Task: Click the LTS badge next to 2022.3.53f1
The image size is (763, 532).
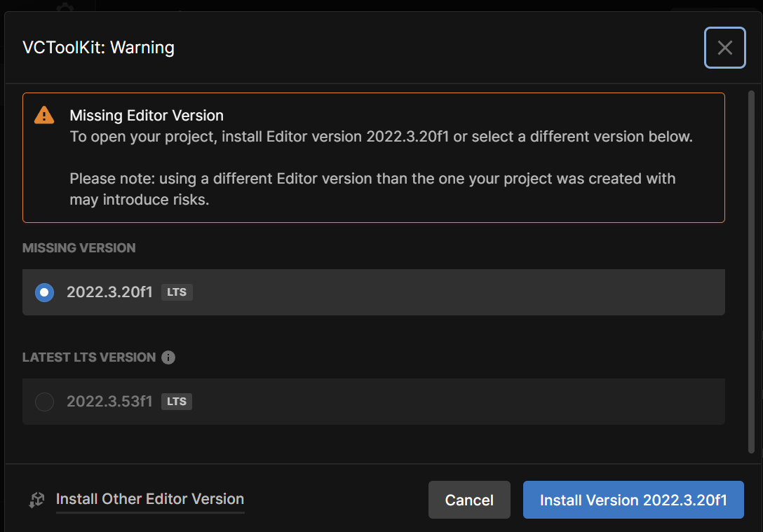Action: coord(177,402)
